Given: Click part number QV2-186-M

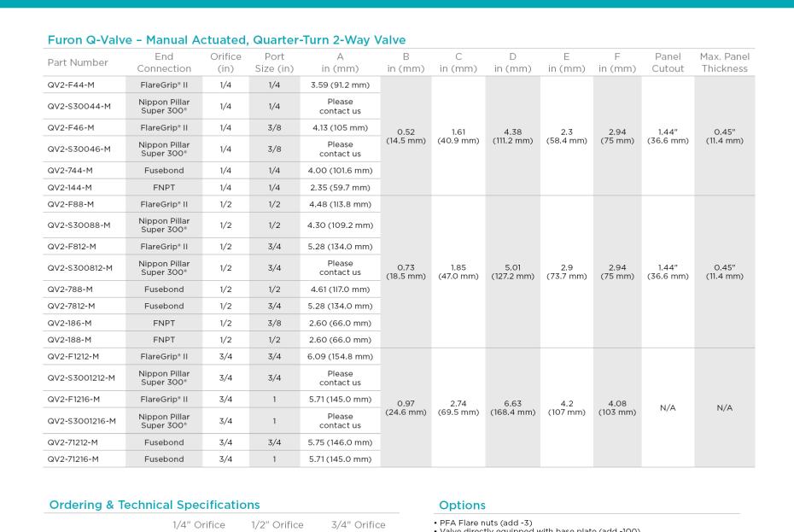Looking at the screenshot, I should (x=69, y=321).
